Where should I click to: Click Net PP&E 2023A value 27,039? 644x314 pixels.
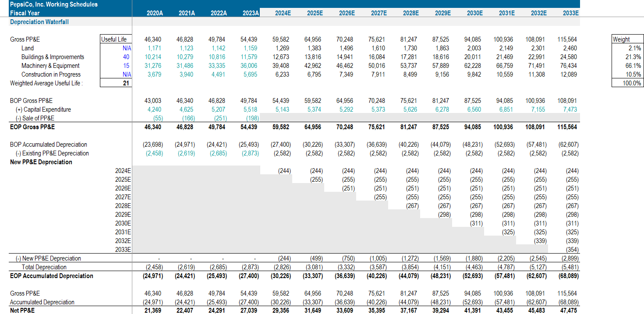[250, 311]
